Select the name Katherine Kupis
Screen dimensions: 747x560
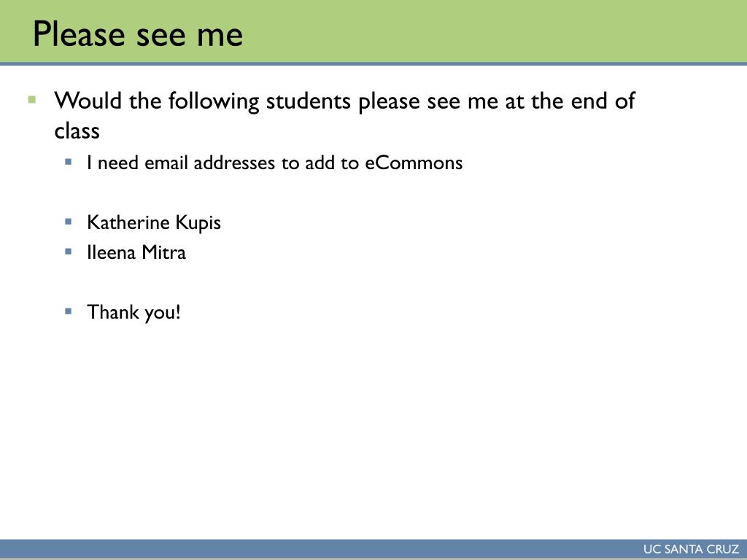tap(154, 223)
